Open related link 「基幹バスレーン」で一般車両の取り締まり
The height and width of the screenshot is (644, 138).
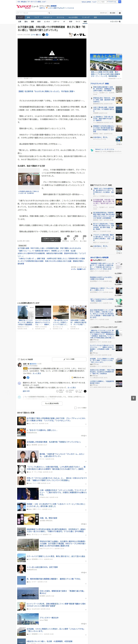pyautogui.click(x=47, y=251)
